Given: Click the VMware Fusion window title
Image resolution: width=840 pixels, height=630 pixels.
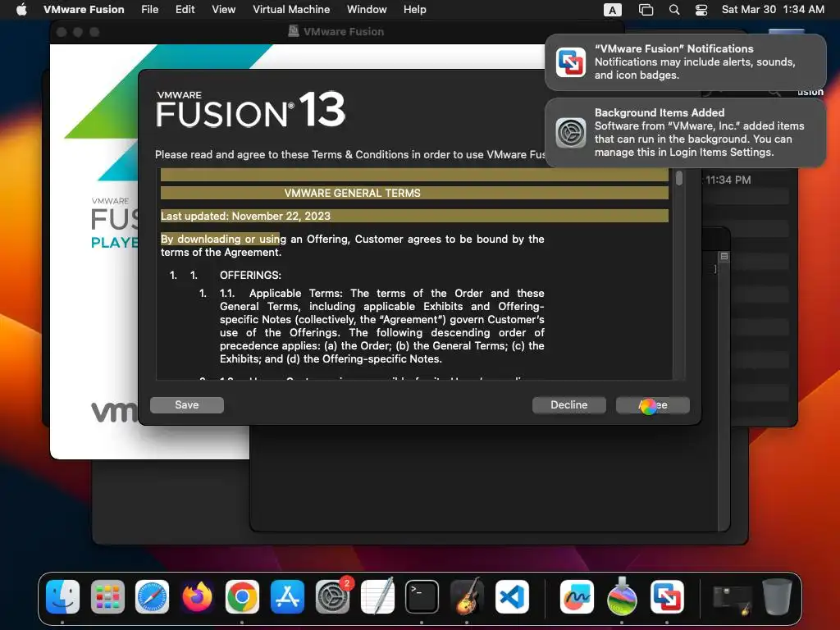Looking at the screenshot, I should [344, 32].
